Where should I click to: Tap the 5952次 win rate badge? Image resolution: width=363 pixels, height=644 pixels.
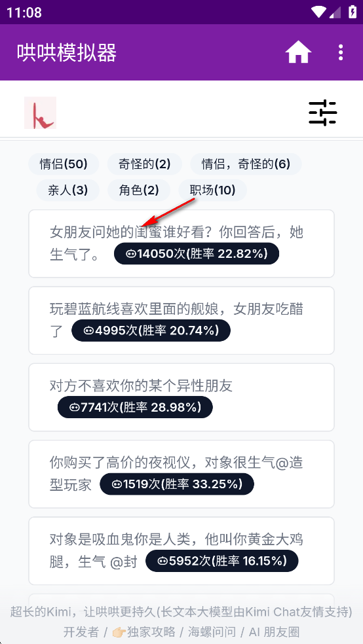click(222, 561)
